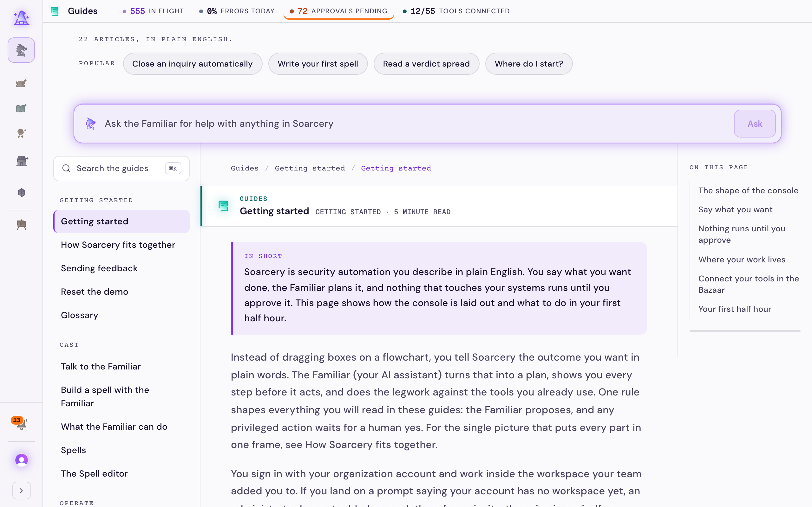812x507 pixels.
Task: Open the 72 Approvals Pending tab
Action: pyautogui.click(x=338, y=11)
